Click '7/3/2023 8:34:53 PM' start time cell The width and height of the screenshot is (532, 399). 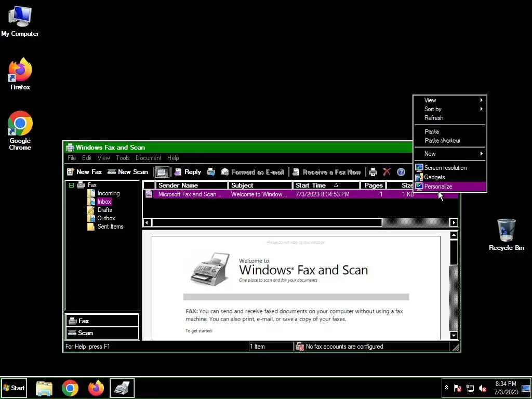322,194
